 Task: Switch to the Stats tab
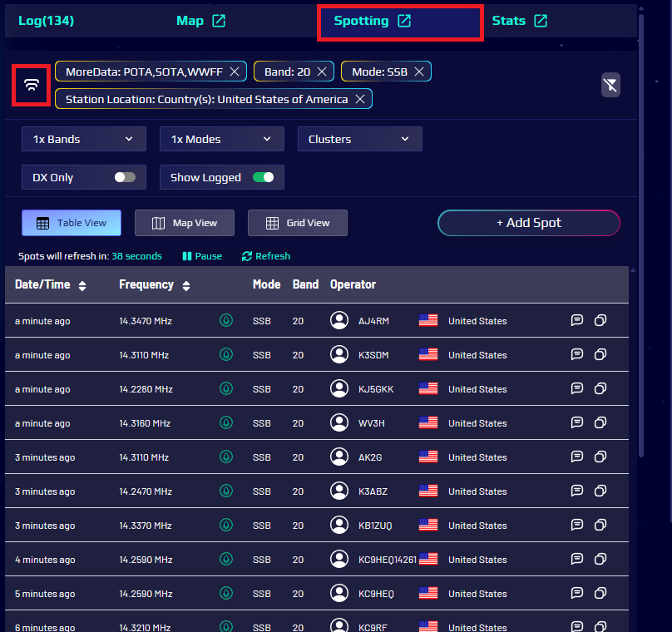[509, 21]
